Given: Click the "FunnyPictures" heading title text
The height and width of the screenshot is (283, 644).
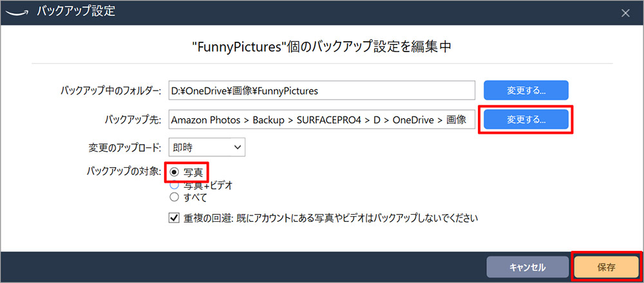Looking at the screenshot, I should 322,46.
